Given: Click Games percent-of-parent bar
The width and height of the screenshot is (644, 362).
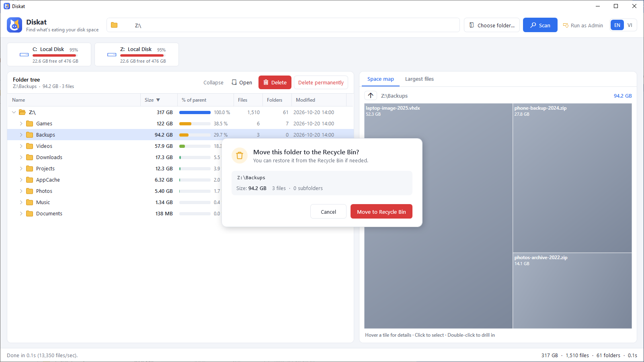Looking at the screenshot, I should pos(195,124).
